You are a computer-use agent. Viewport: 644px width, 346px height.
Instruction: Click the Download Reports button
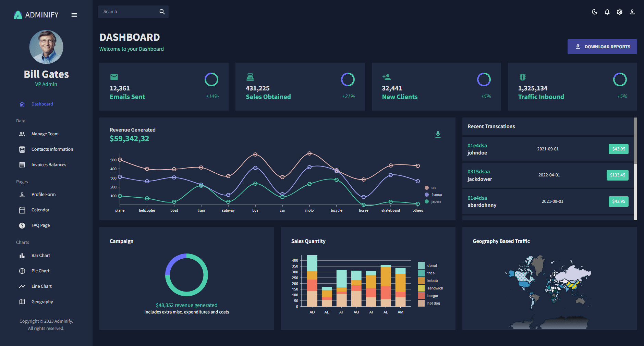[x=602, y=47]
